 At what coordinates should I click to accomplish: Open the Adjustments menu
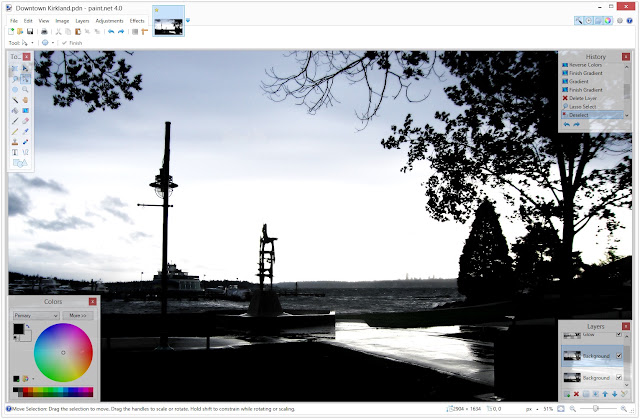click(x=109, y=21)
